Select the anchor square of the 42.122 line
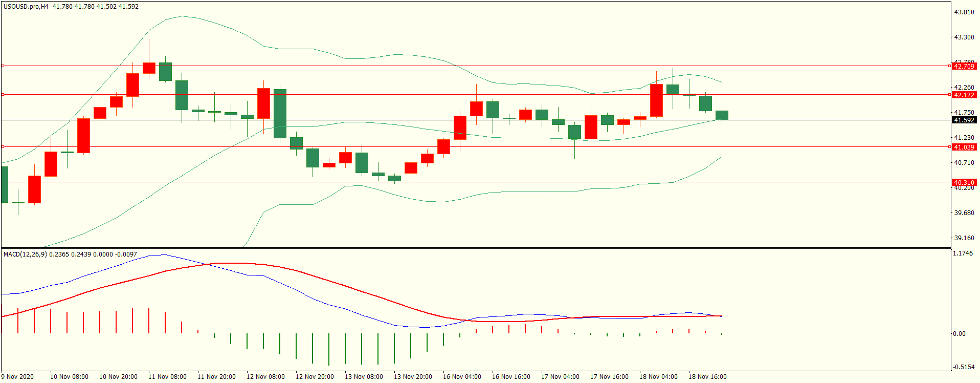This screenshot has height=383, width=980. click(x=3, y=95)
